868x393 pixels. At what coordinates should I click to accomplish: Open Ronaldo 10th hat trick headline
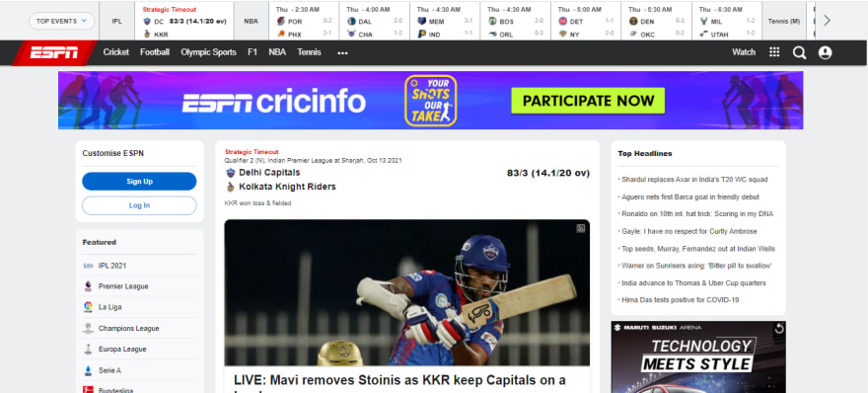coord(697,214)
